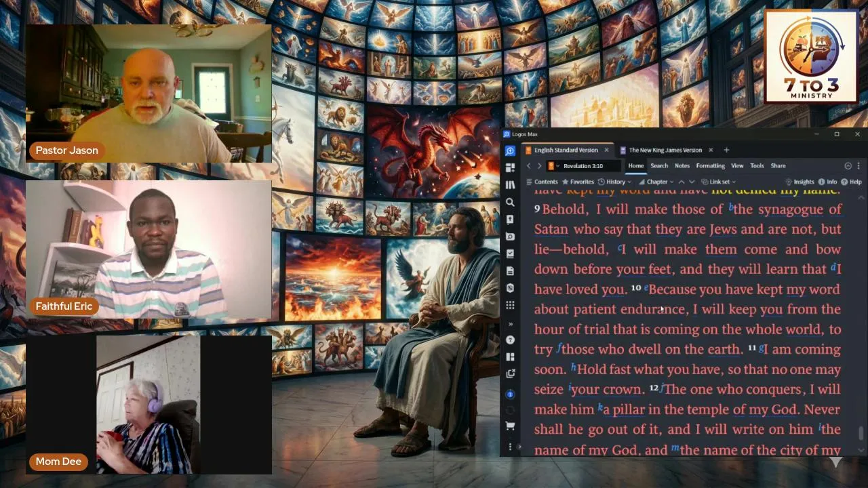Open the Search menu tab
The height and width of the screenshot is (488, 868).
659,166
